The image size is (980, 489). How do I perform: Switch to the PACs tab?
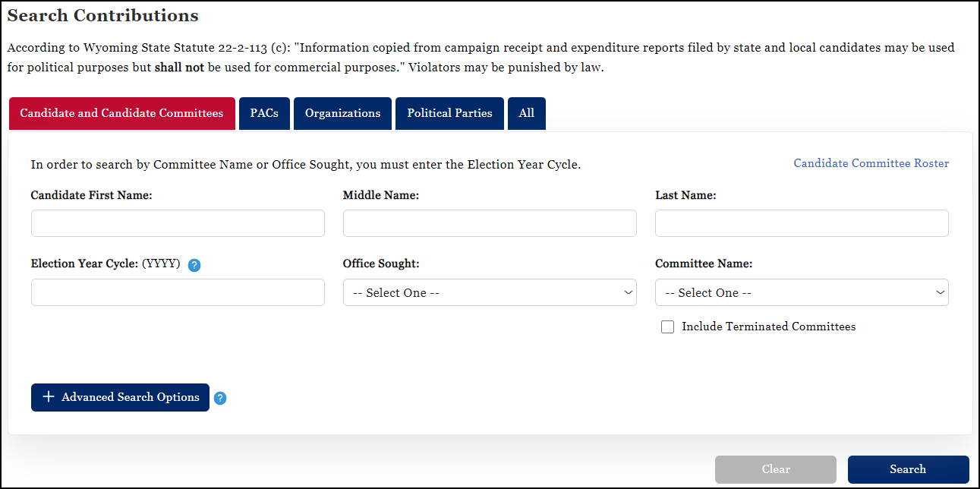264,113
